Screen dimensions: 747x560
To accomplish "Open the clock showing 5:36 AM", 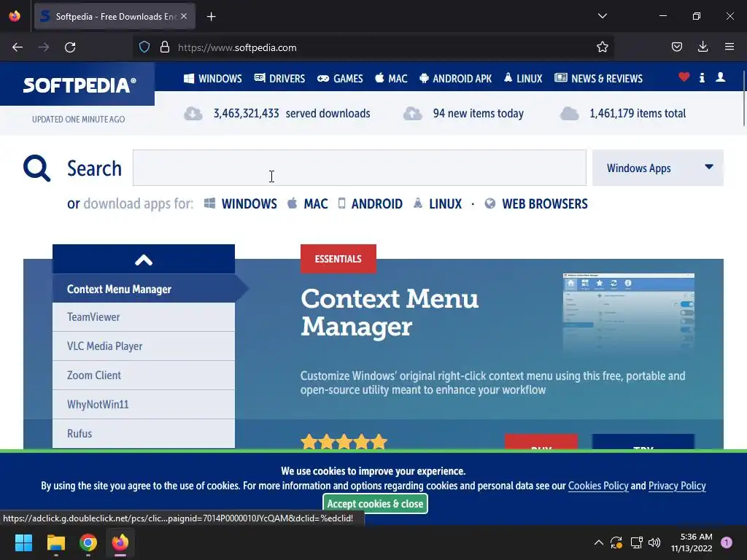I will [x=692, y=542].
